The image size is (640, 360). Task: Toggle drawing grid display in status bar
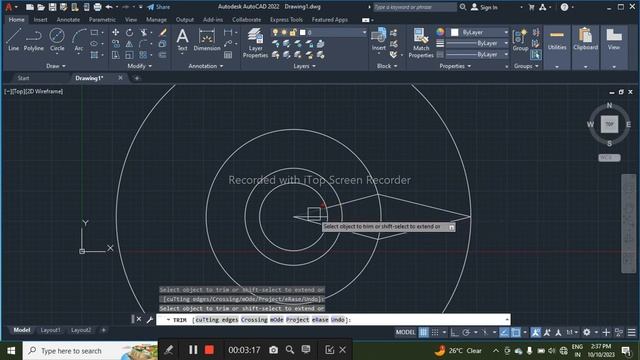tap(424, 332)
